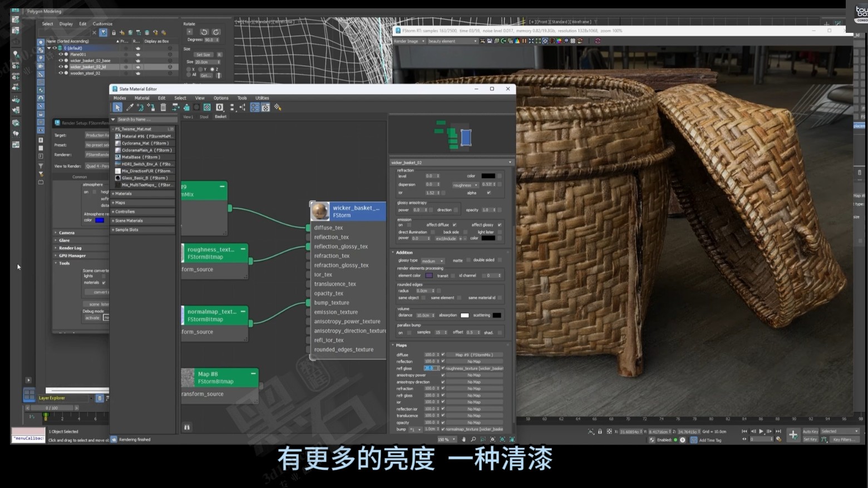
Task: Toggle Show Shaded Material in Viewport icon
Action: (207, 107)
